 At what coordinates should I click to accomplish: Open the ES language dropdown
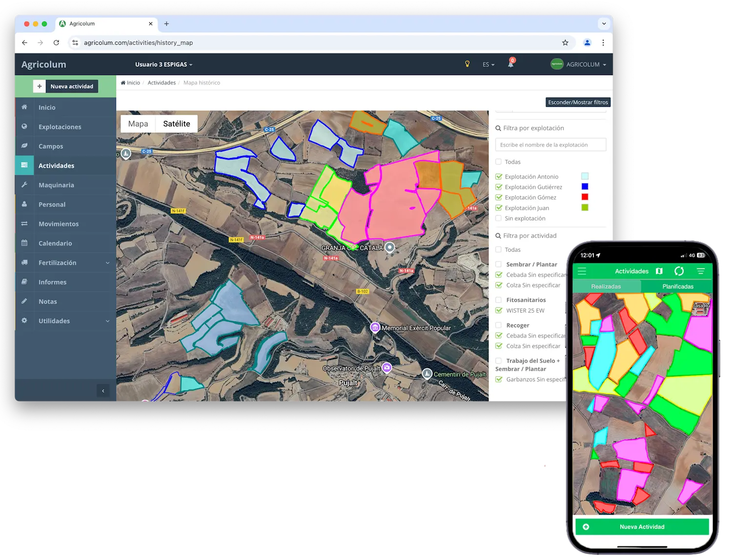tap(488, 64)
